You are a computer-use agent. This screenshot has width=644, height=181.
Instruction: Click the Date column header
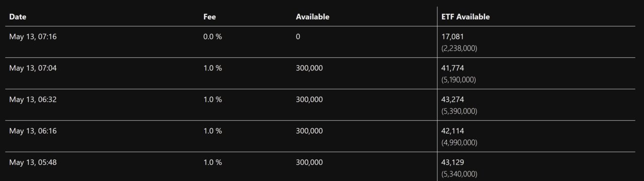pos(18,17)
